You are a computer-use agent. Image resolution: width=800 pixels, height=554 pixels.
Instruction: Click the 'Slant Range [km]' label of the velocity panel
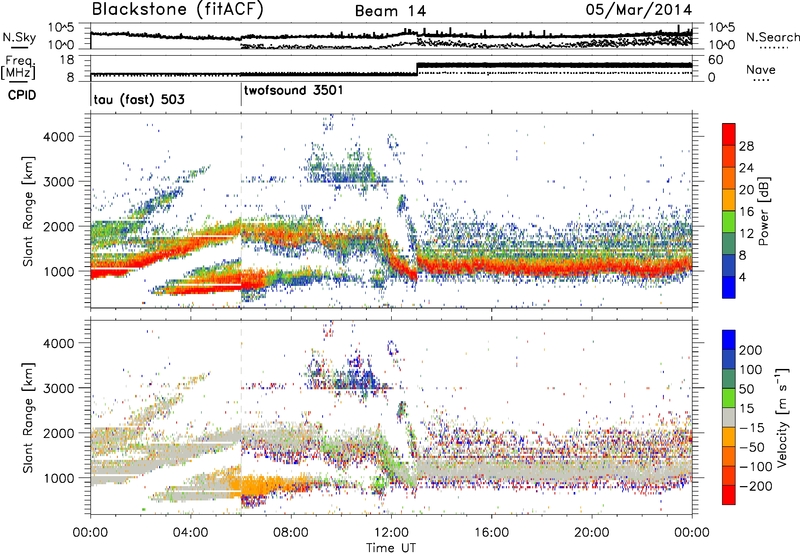tap(28, 418)
